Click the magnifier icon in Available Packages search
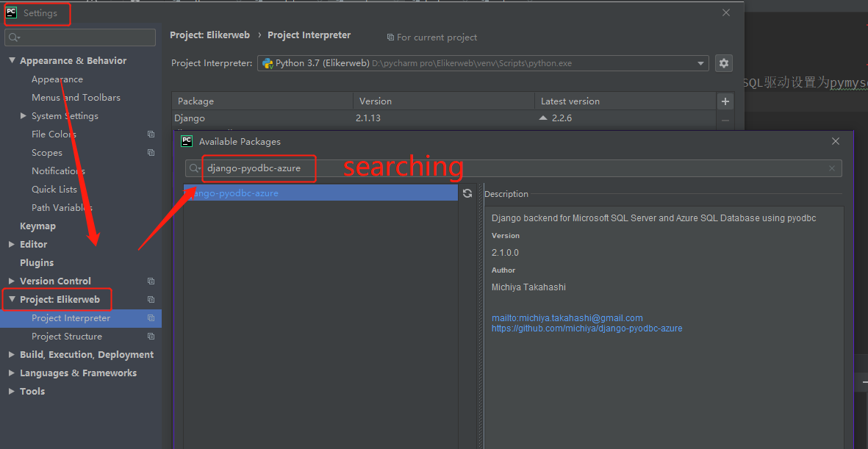The height and width of the screenshot is (449, 868). [x=194, y=168]
